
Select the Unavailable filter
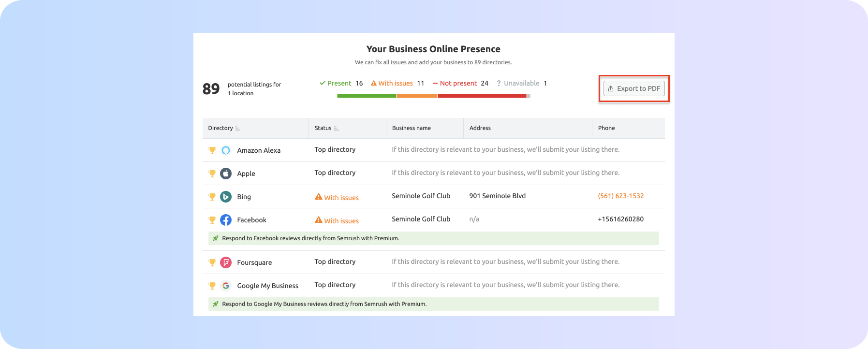click(521, 83)
